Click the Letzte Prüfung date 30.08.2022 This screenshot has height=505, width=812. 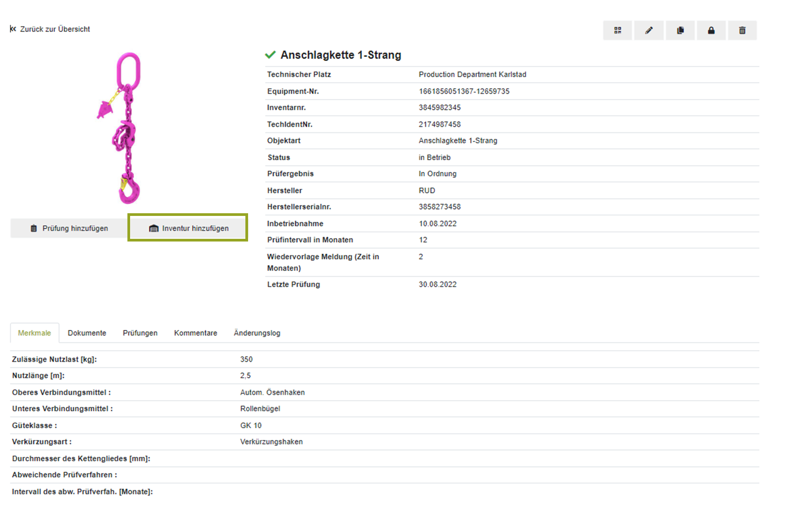coord(437,285)
